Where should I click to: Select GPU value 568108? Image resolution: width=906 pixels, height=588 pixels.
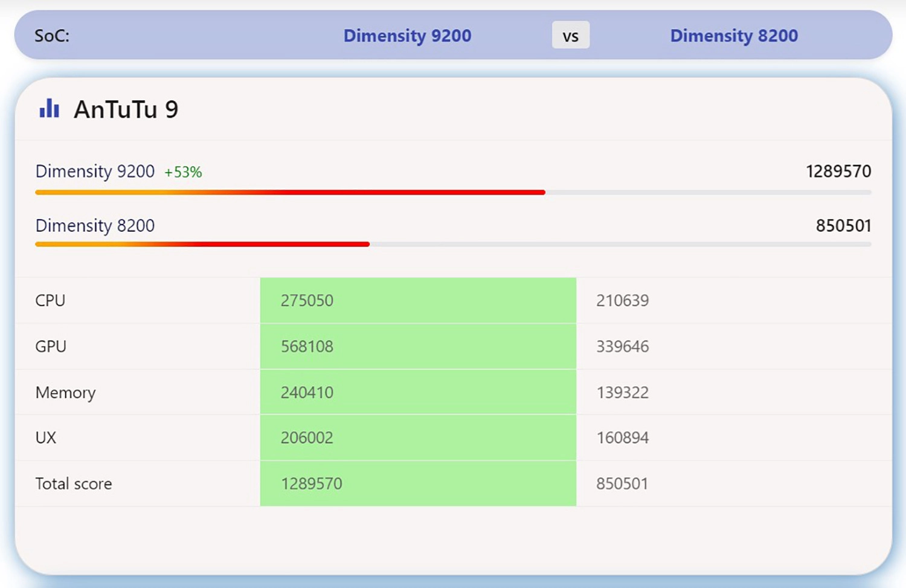pyautogui.click(x=307, y=347)
